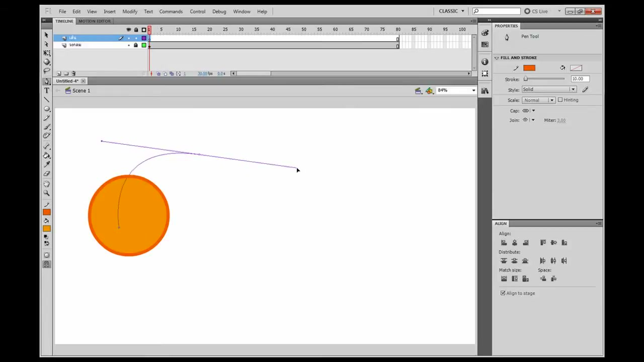Select the Free Transform tool
Image resolution: width=644 pixels, height=362 pixels.
point(46,53)
